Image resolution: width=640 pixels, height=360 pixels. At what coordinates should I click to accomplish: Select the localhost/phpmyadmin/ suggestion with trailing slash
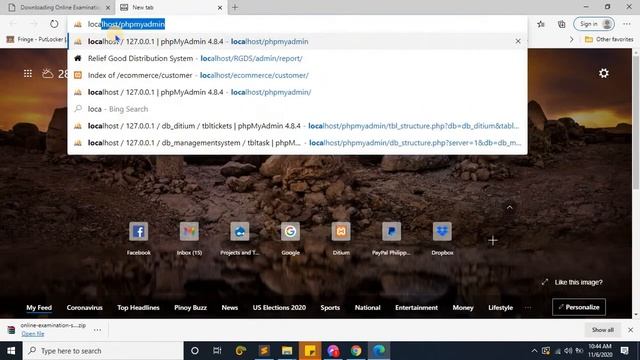[x=297, y=92]
